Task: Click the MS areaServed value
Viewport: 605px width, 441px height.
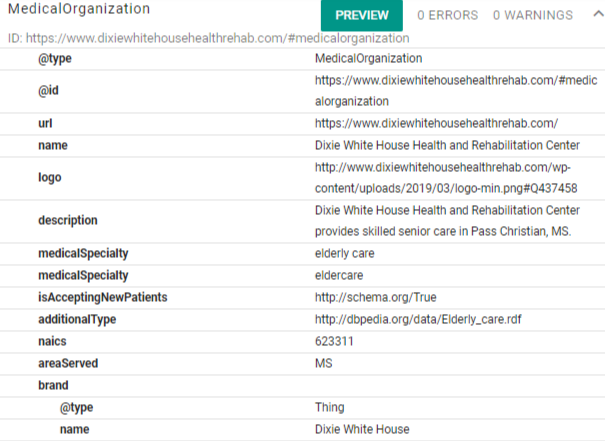Action: (324, 363)
